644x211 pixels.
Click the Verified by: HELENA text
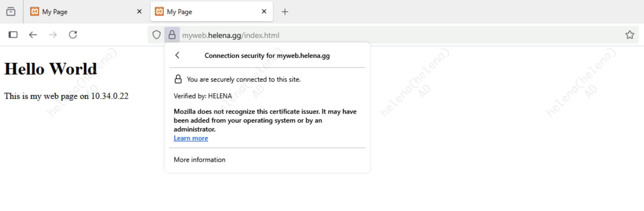(203, 96)
